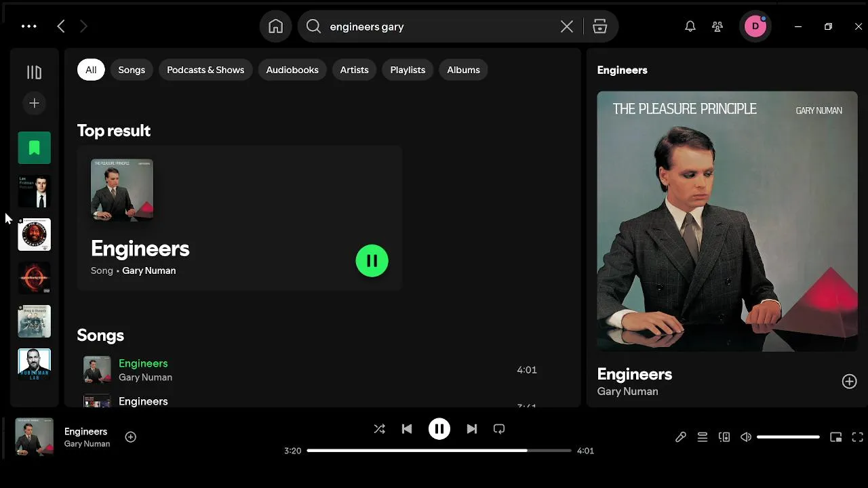Click the search magnifier icon
The height and width of the screenshot is (488, 868).
pyautogui.click(x=313, y=26)
